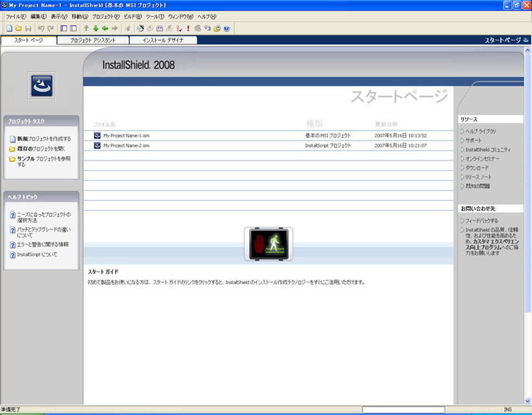Open the ファイル(F) menu
Image resolution: width=532 pixels, height=415 pixels.
pos(15,17)
